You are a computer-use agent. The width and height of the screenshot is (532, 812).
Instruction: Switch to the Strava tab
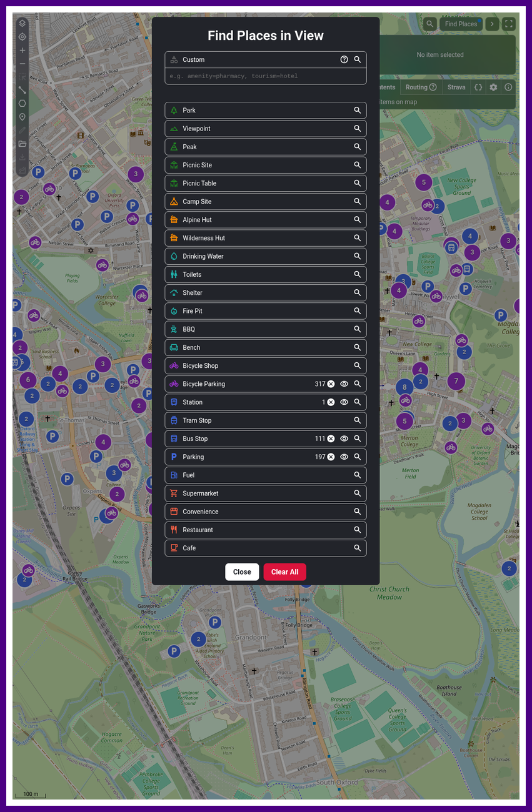click(456, 87)
